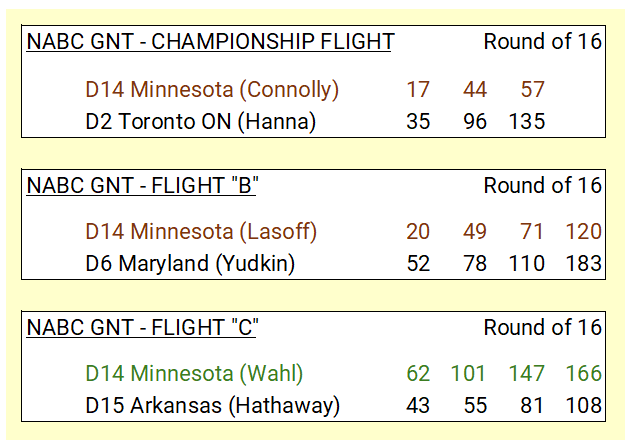The height and width of the screenshot is (442, 630).
Task: Select Wahl's final score 166
Action: [583, 374]
